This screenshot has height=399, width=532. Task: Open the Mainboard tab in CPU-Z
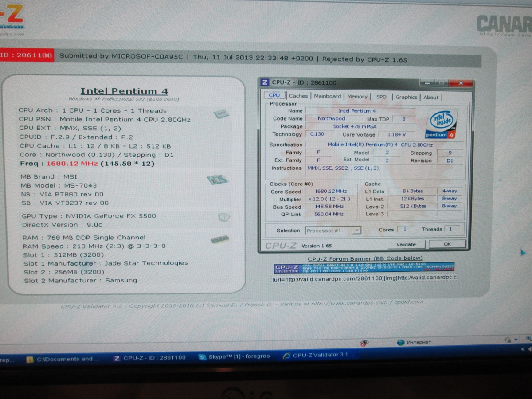pos(328,96)
